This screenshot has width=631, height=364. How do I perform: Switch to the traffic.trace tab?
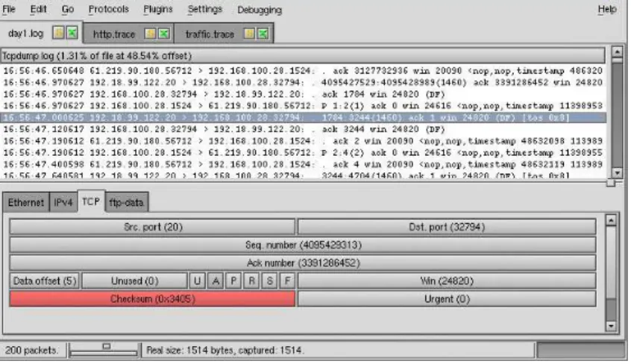[x=210, y=34]
